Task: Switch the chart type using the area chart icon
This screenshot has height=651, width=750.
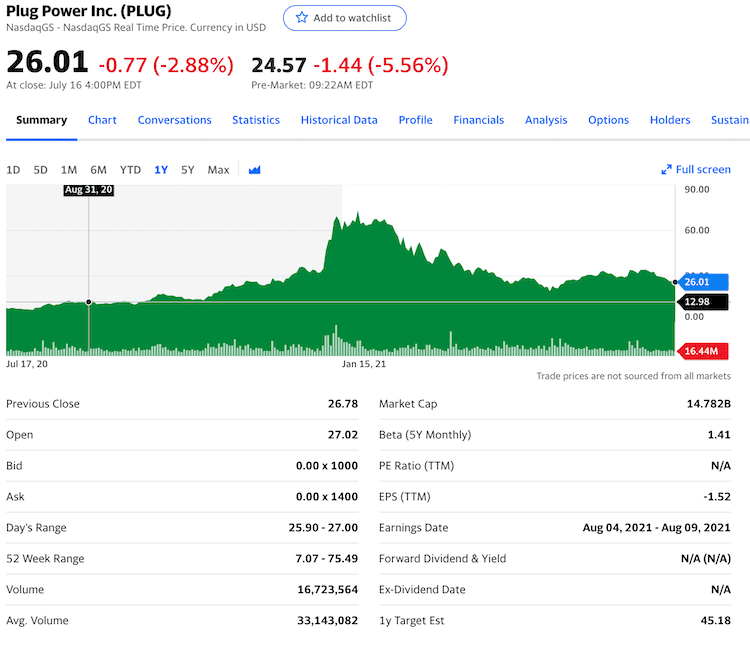Action: (254, 170)
